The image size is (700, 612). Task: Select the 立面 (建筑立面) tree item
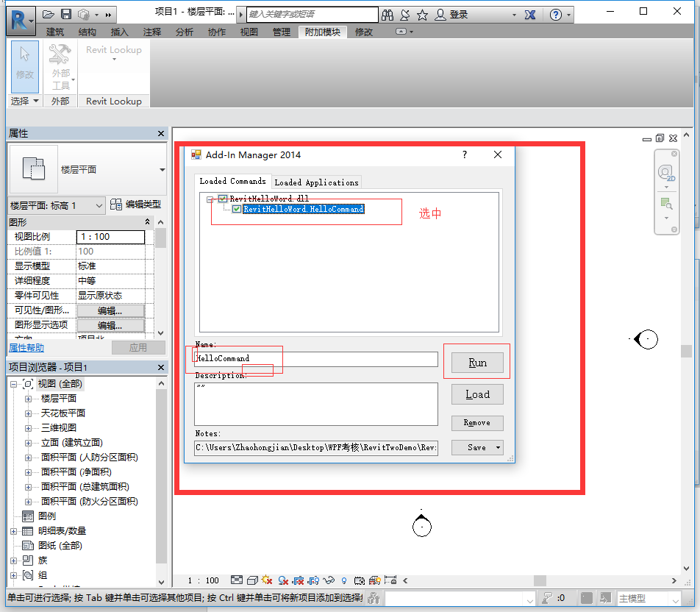click(71, 443)
